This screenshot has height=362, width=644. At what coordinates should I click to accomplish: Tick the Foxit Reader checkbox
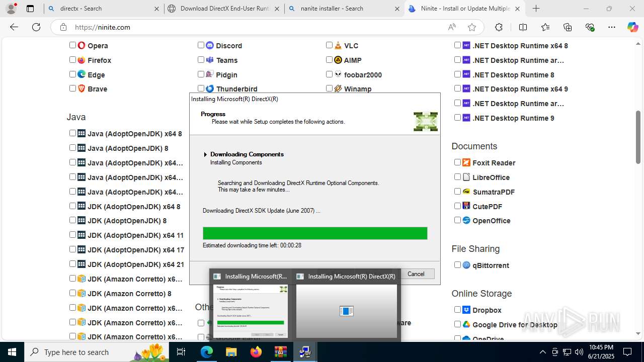pyautogui.click(x=457, y=162)
